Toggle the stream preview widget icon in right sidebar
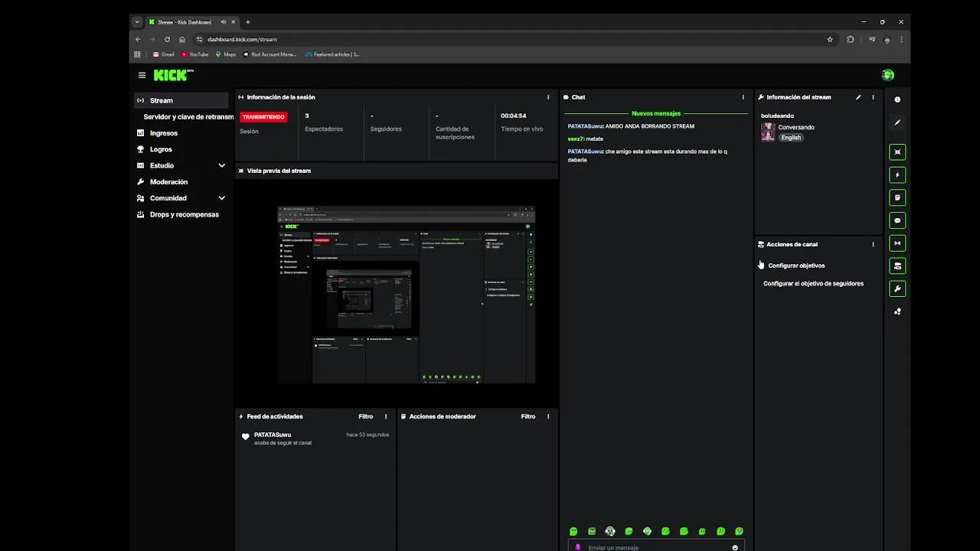This screenshot has width=980, height=551. (x=897, y=152)
